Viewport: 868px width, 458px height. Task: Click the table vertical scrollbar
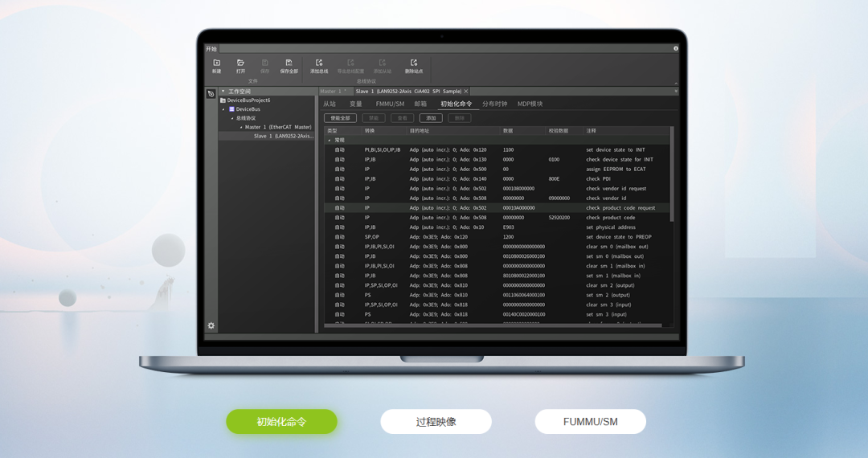tap(672, 174)
